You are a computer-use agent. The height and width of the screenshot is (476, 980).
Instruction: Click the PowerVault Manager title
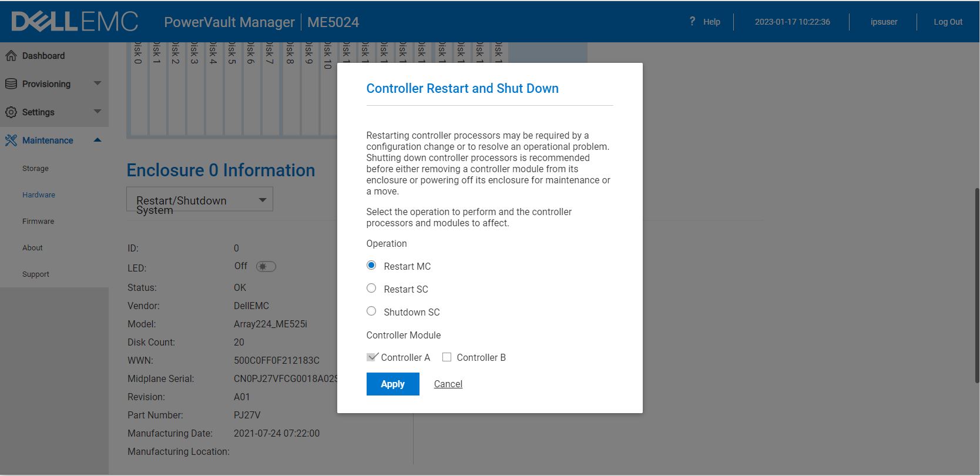[x=229, y=22]
